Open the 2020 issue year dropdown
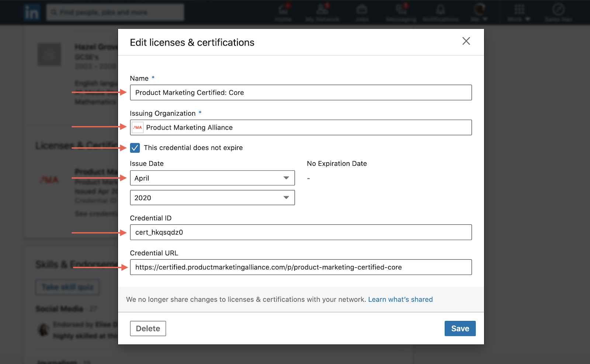Screen dimensions: 590x364 click(x=212, y=198)
